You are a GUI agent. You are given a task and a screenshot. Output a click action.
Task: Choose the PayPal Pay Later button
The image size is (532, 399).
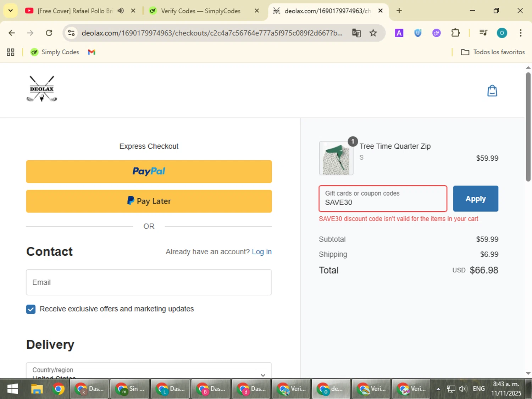tap(149, 201)
